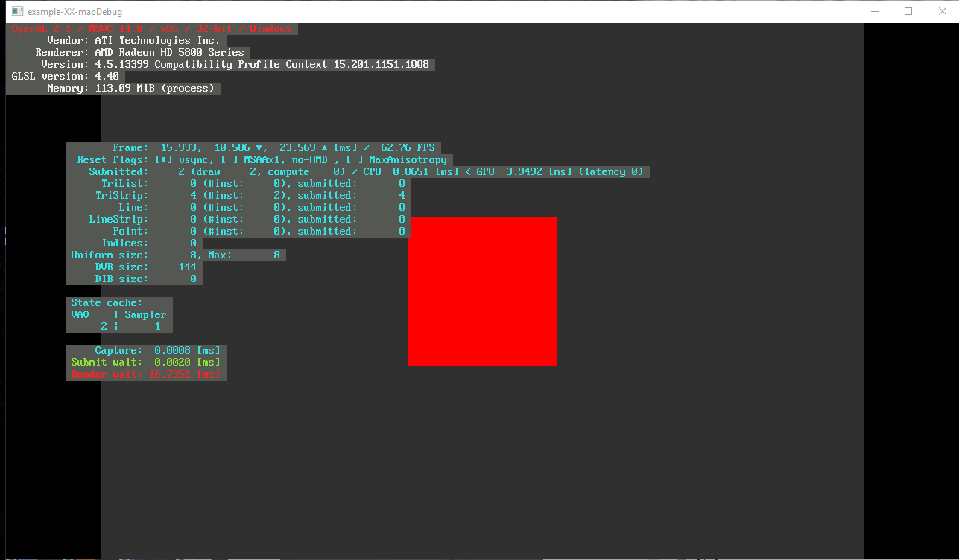959x560 pixels.
Task: Click the red rendered quad
Action: pos(482,291)
